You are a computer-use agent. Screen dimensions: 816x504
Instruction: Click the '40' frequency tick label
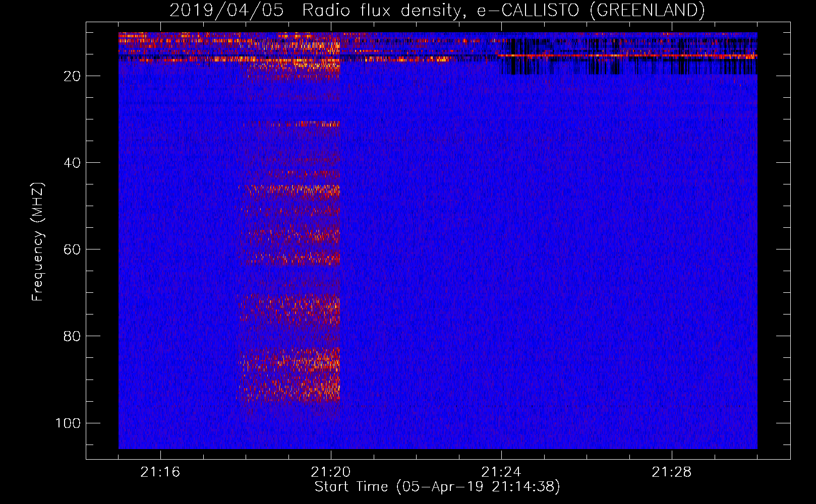coord(72,163)
